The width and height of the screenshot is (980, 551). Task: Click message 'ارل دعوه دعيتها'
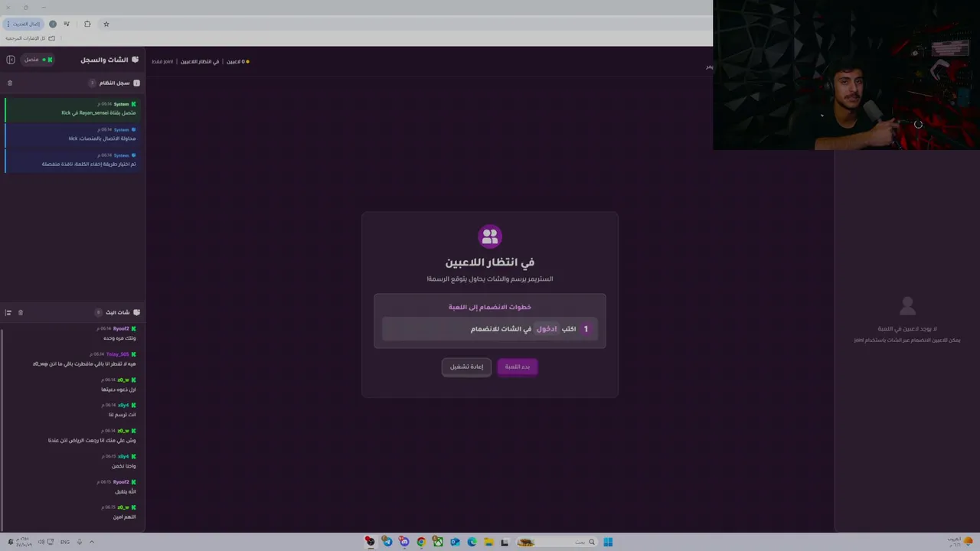(119, 390)
